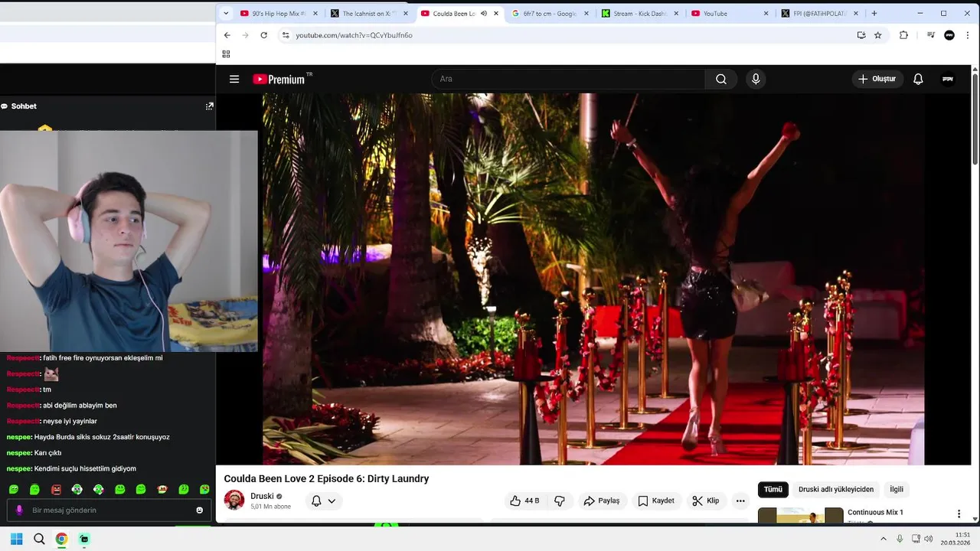This screenshot has width=980, height=551.
Task: Click the Bir mesaj gönderin chat input
Action: pos(107,510)
